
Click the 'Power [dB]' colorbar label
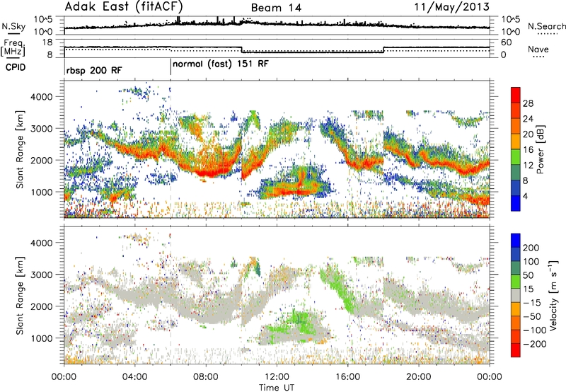(540, 149)
